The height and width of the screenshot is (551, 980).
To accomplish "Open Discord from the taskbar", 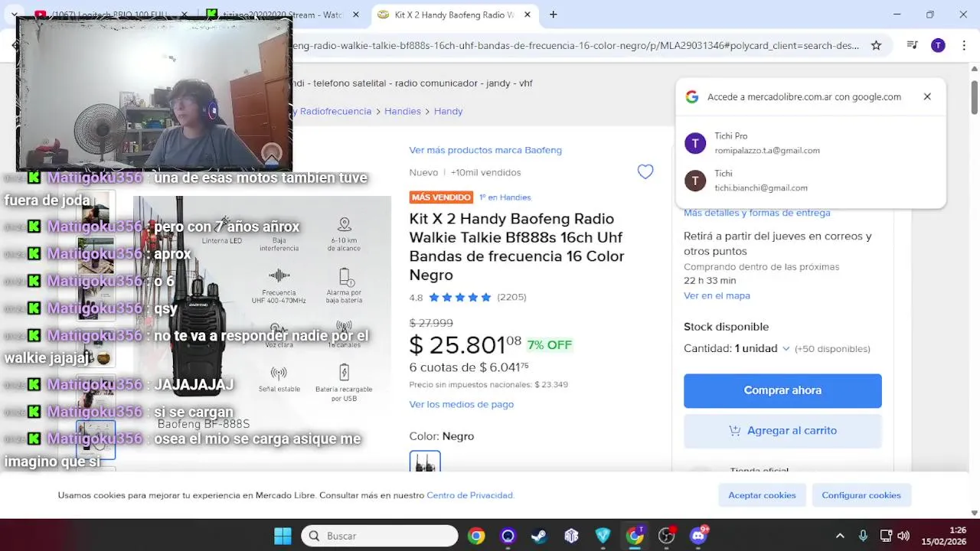I will [698, 536].
